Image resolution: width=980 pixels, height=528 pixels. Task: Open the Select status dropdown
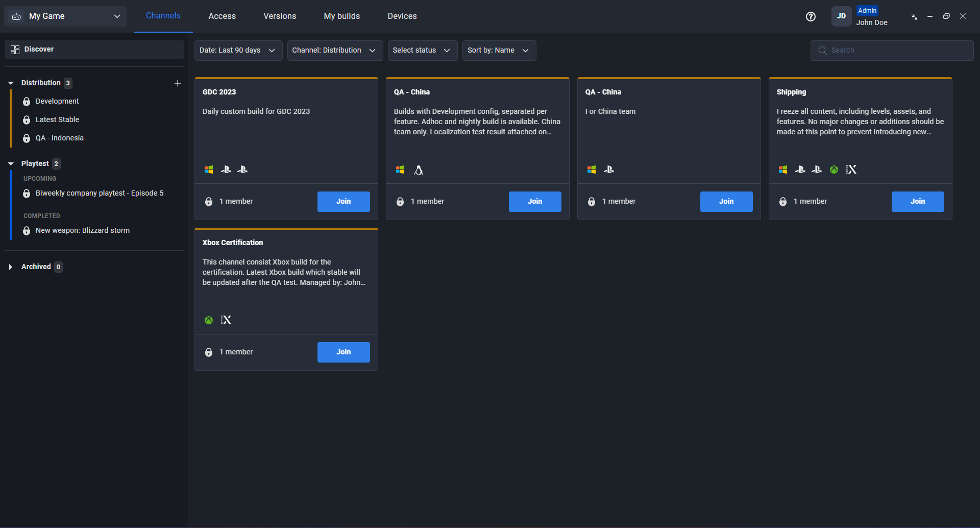point(423,51)
